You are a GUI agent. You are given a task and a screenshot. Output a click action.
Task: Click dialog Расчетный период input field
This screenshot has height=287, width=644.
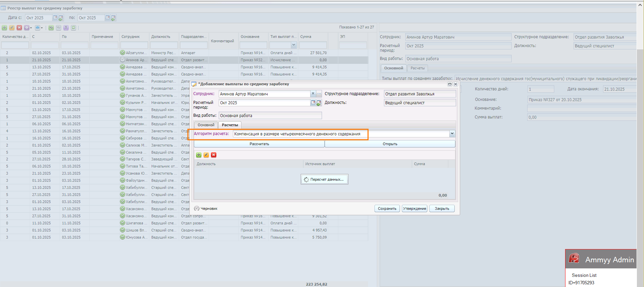pyautogui.click(x=265, y=103)
